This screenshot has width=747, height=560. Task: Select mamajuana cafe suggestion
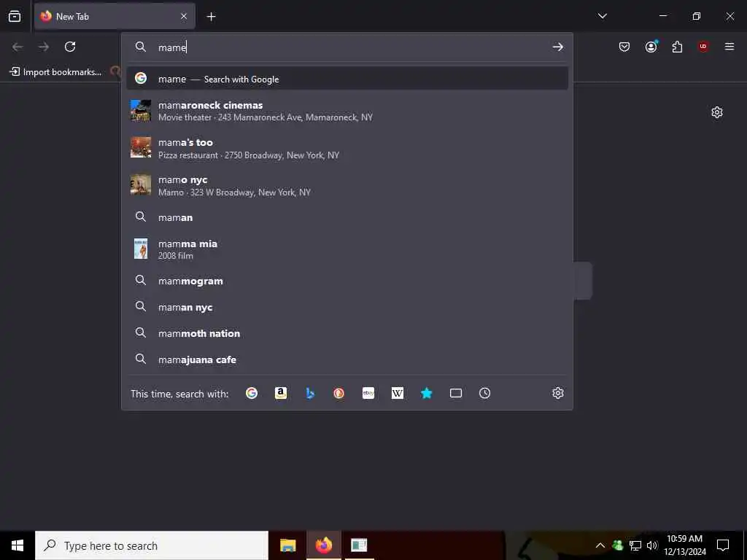[x=347, y=359]
